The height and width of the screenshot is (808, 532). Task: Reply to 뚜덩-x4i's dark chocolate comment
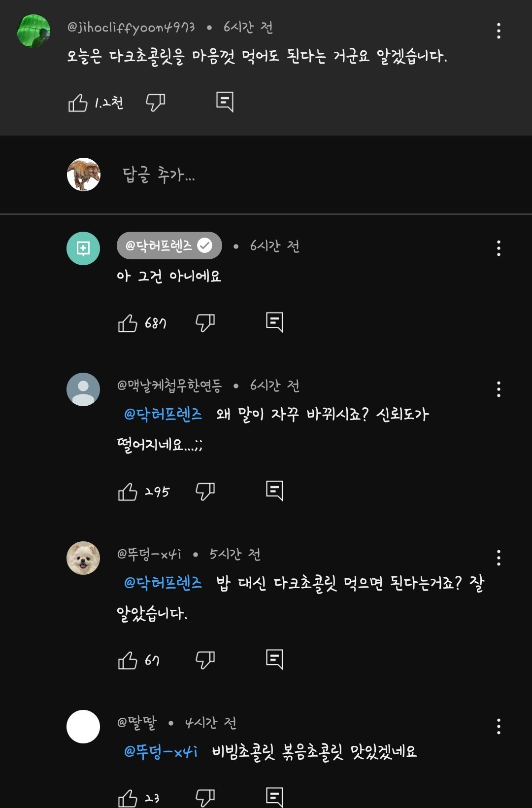(274, 660)
